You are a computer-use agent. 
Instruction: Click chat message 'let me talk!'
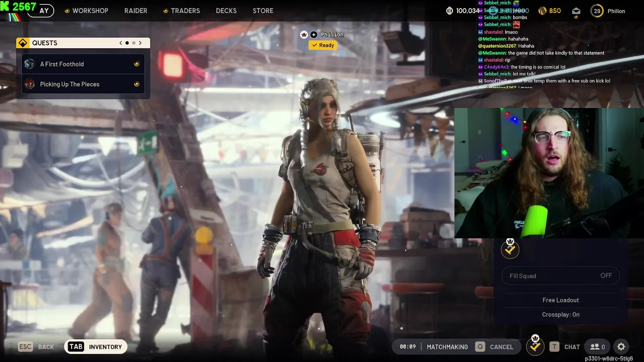(x=524, y=74)
